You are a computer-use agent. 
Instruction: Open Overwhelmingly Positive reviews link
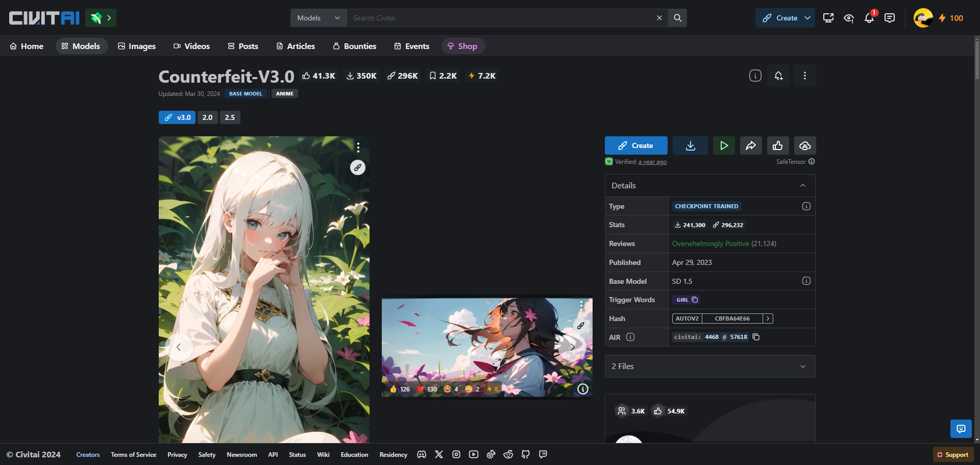pos(710,243)
